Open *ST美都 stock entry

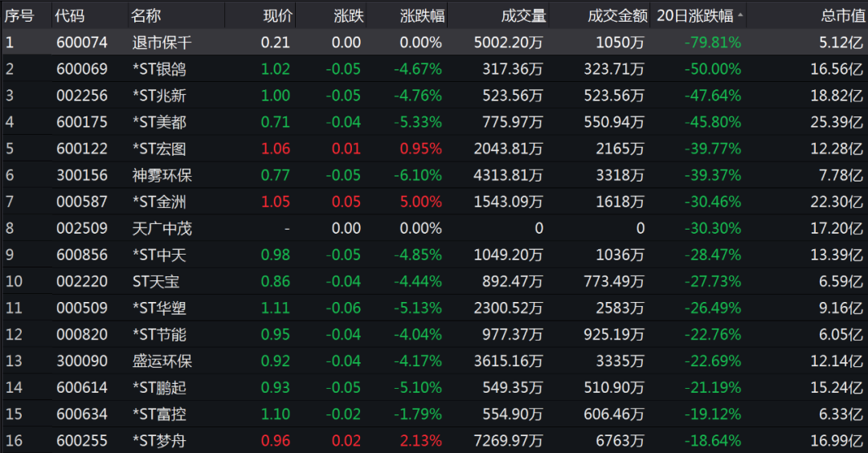[434, 122]
